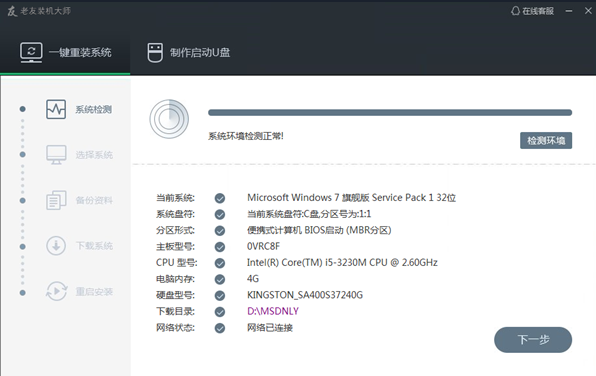Click the 下一步 button
This screenshot has height=376, width=596.
tap(533, 340)
